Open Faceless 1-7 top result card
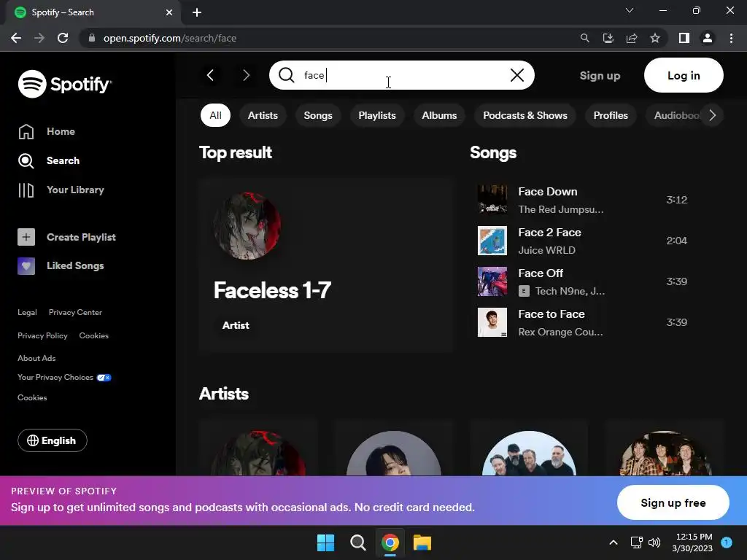Viewport: 747px width, 560px height. 326,265
